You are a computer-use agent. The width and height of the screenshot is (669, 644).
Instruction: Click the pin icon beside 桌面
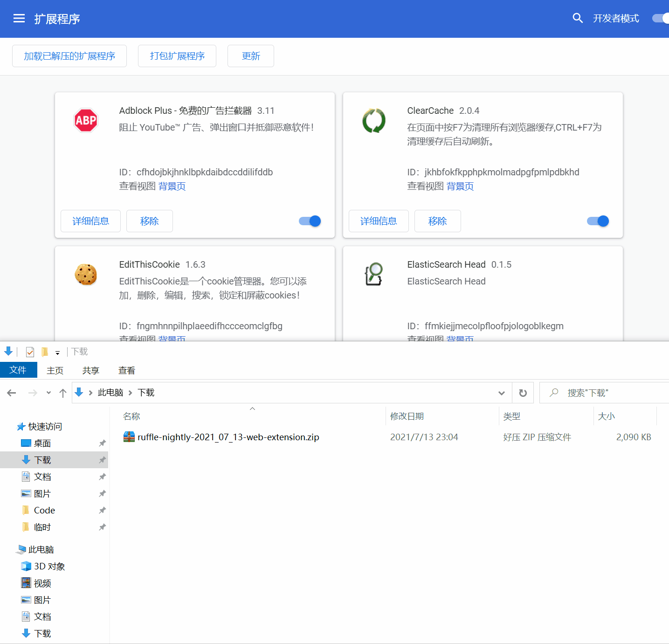click(x=102, y=443)
